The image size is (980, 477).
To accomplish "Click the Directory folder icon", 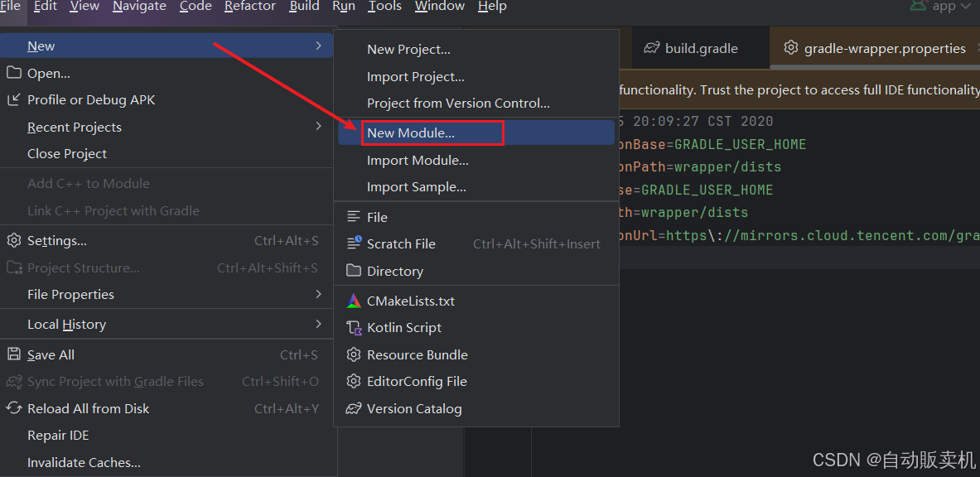I will [354, 271].
